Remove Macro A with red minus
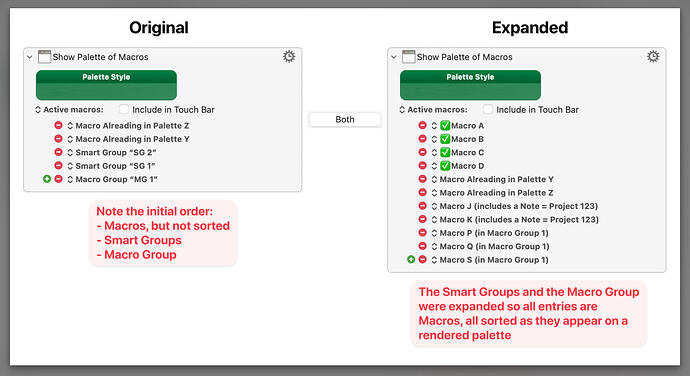690x376 pixels. click(422, 125)
